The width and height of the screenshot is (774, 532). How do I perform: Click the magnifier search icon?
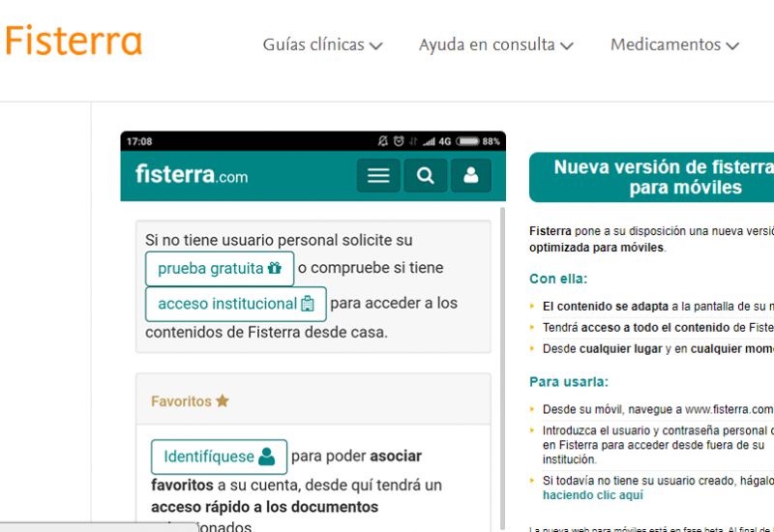425,175
